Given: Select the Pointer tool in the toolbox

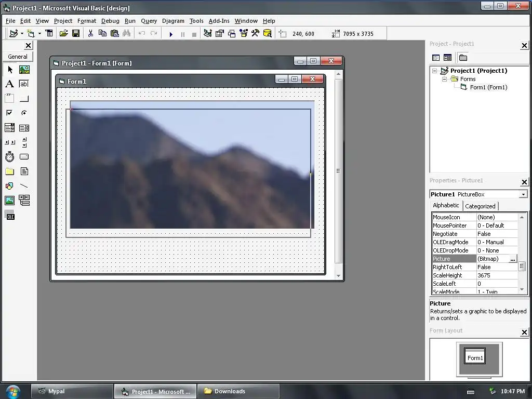Looking at the screenshot, I should (x=10, y=70).
